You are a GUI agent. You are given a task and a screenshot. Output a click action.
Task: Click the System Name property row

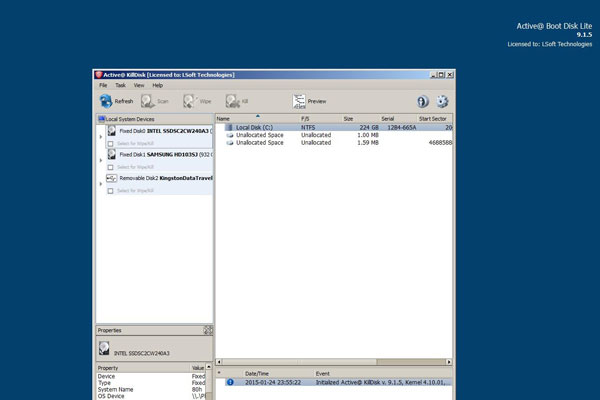coord(151,389)
